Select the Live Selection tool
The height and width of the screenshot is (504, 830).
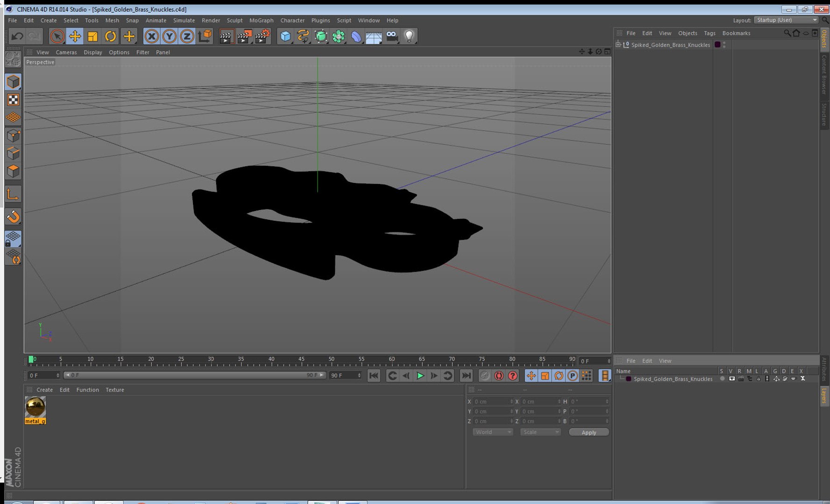click(x=57, y=36)
